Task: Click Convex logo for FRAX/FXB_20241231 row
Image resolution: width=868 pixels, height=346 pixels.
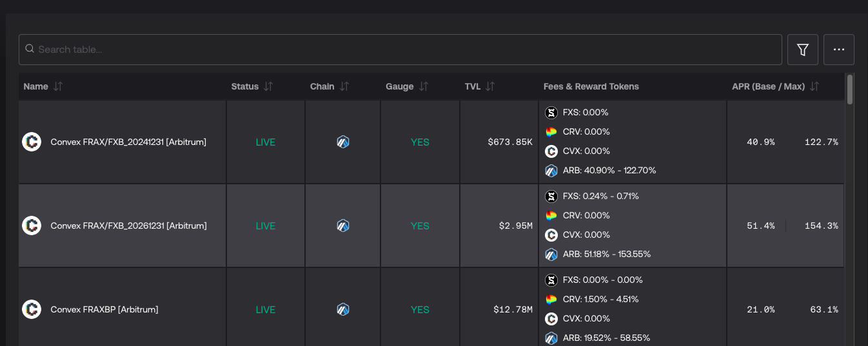Action: click(x=32, y=142)
